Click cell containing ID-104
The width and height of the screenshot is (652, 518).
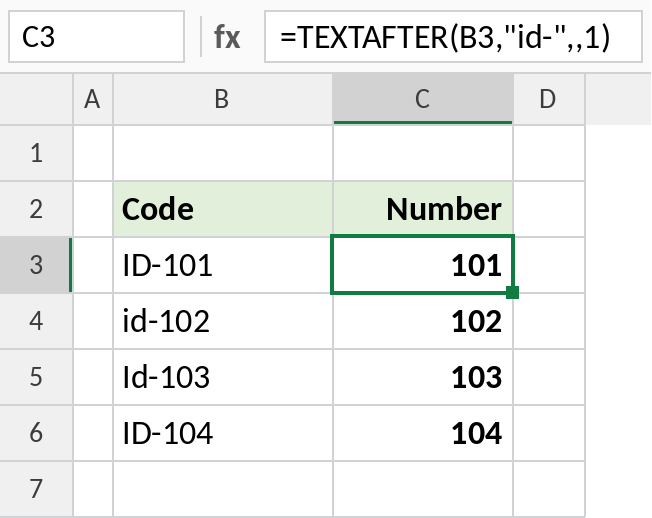[223, 433]
